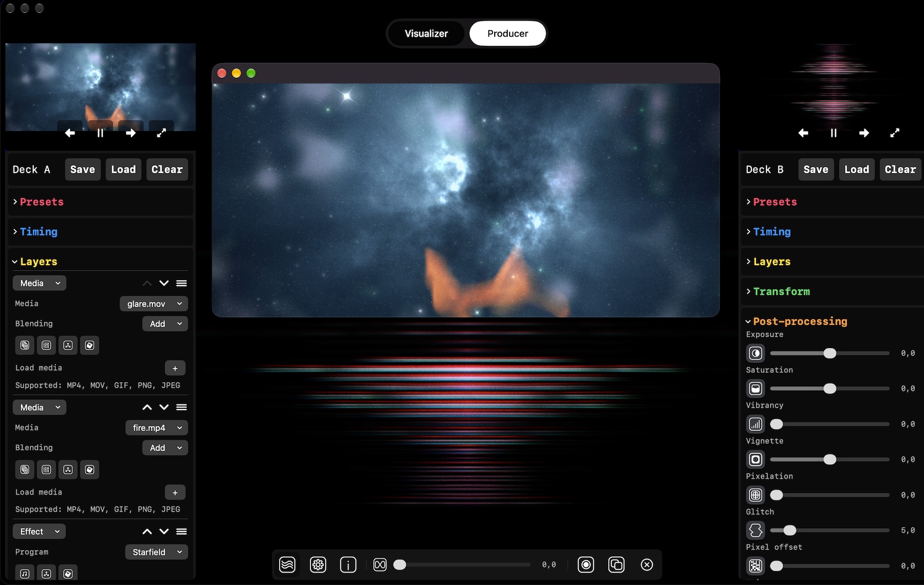Open the Effect layer type dropdown
This screenshot has width=924, height=585.
tap(39, 532)
